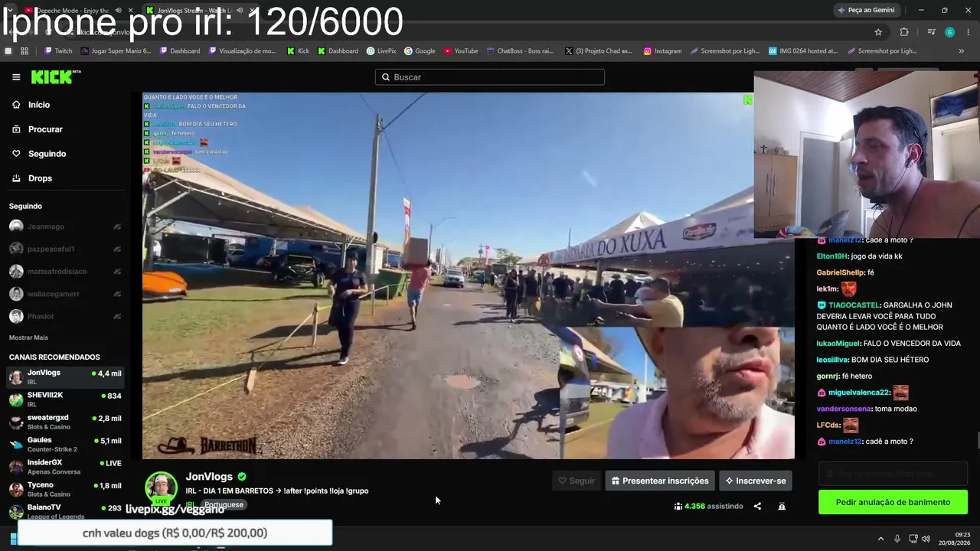Screen dimensions: 980x551
Task: Click Elton19H username in chat
Action: pyautogui.click(x=832, y=256)
